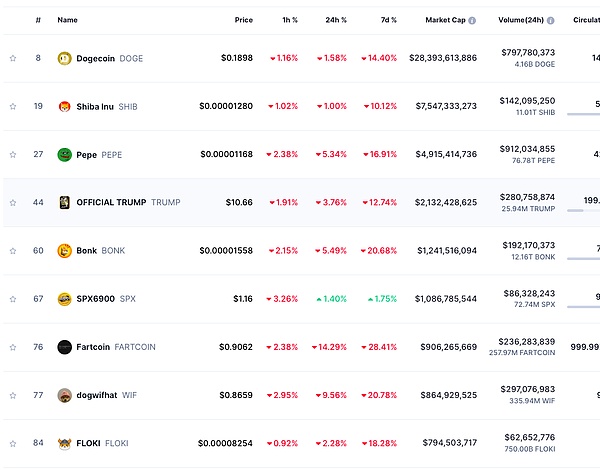Click the Pepe frog coin icon
This screenshot has width=600, height=470.
point(65,155)
